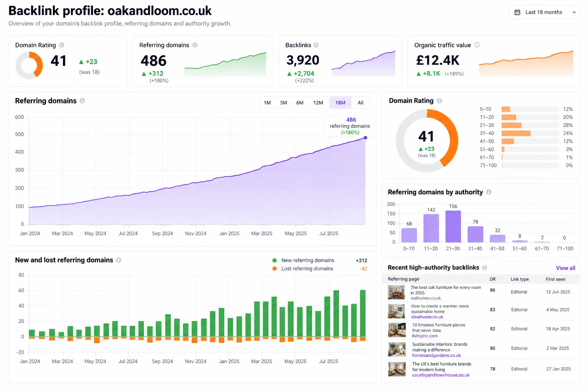Image resolution: width=588 pixels, height=392 pixels.
Task: Click the info icon beside Organic traffic value
Action: click(x=477, y=45)
